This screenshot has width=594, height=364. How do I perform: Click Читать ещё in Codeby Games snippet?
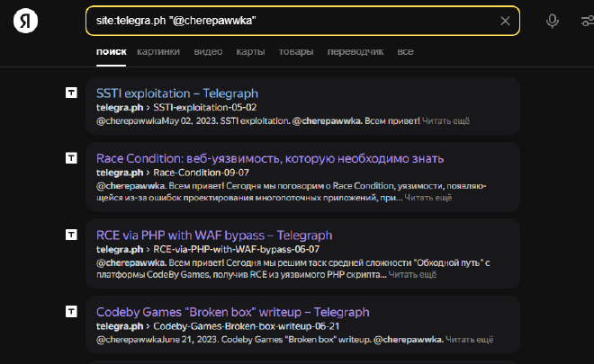point(470,340)
